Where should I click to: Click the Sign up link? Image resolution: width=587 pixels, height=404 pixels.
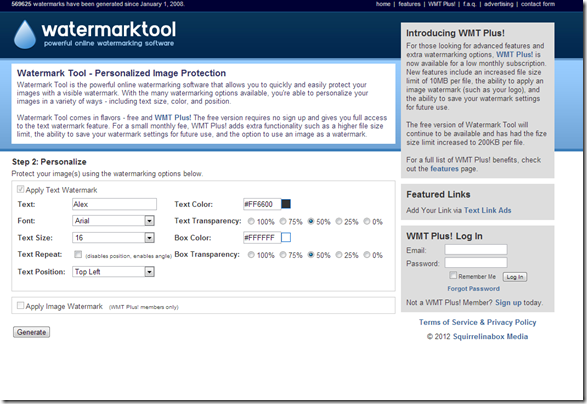508,302
